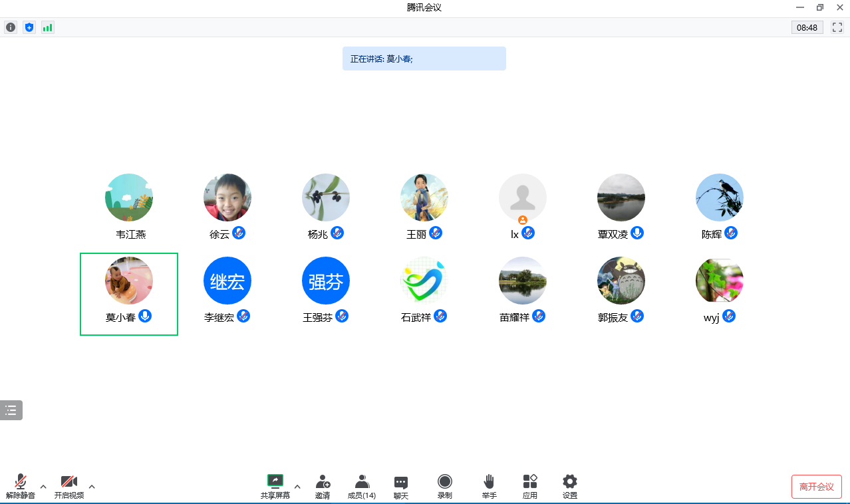Click the 正在讲话: 莫小春 speaking banner
Image resolution: width=850 pixels, height=504 pixels.
[x=424, y=59]
